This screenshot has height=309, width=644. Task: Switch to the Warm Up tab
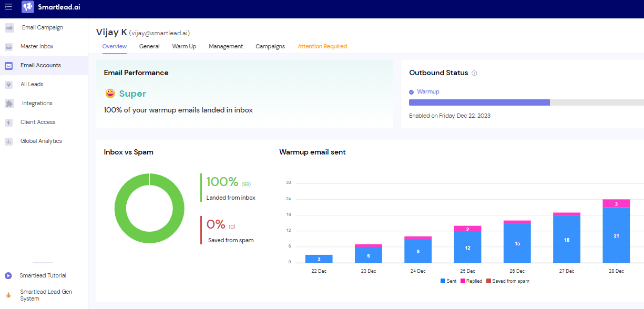point(184,46)
